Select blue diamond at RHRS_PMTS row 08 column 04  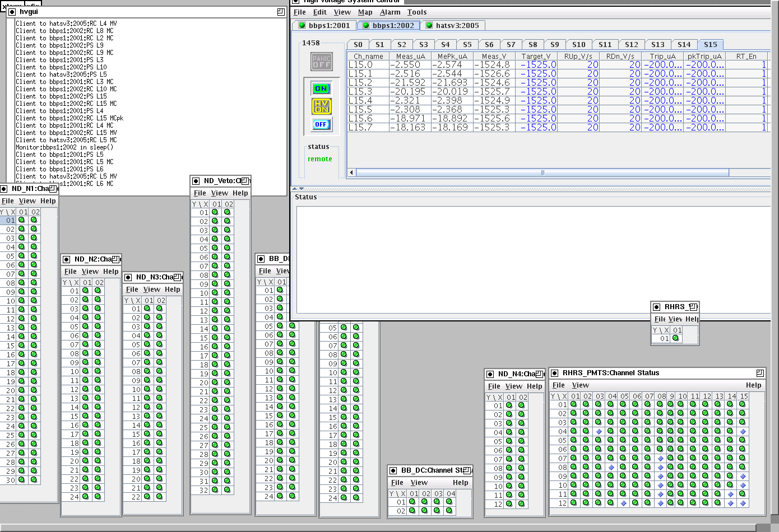pyautogui.click(x=611, y=468)
